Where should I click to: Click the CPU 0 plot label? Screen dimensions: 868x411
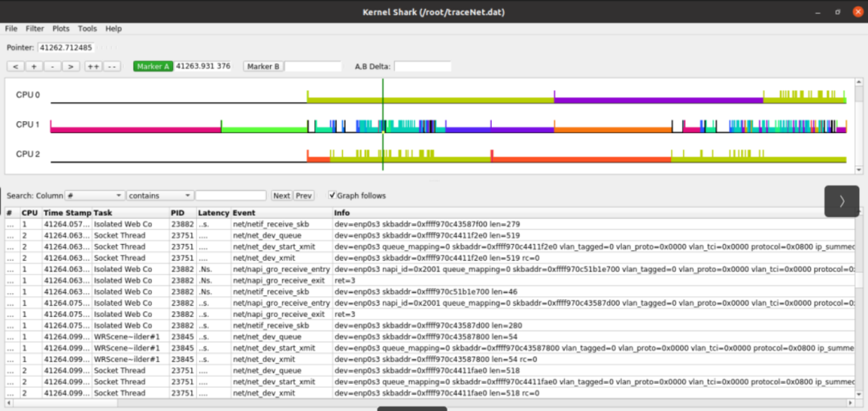[x=27, y=95]
